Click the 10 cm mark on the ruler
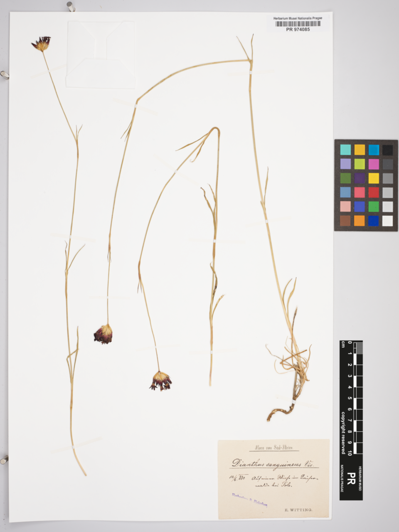Screen dimensions: 399x532 [350, 452]
